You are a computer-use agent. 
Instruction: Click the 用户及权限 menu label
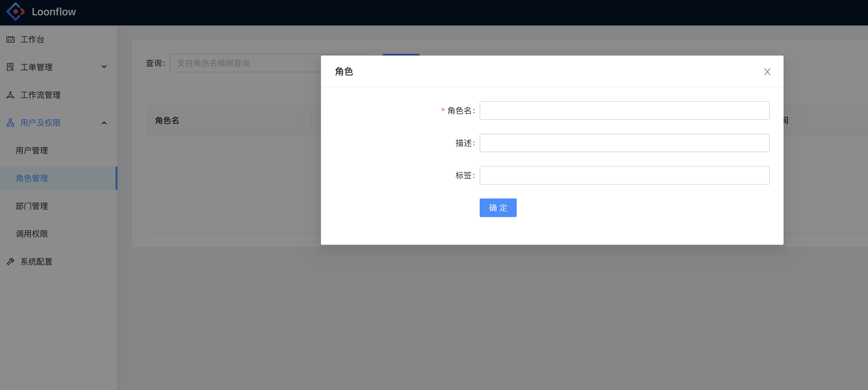(x=40, y=123)
